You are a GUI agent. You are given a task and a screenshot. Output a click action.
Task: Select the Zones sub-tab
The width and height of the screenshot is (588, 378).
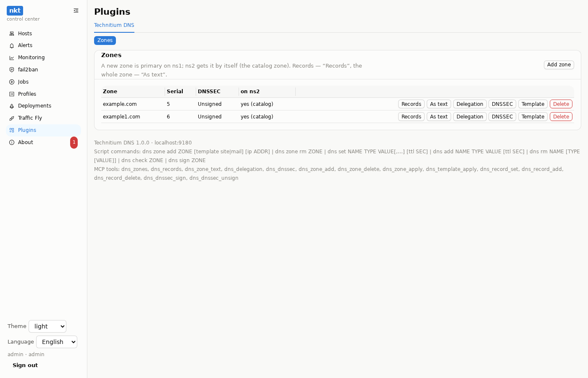click(x=105, y=40)
